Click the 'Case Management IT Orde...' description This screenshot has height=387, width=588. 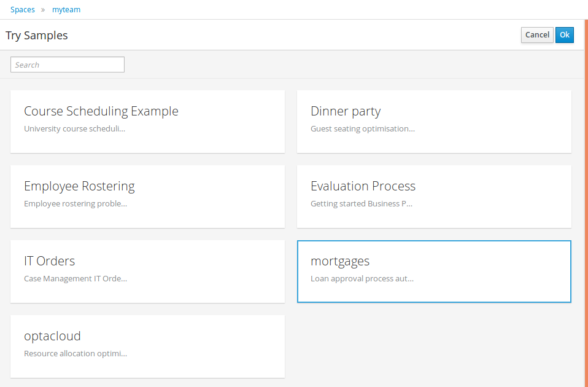(75, 279)
